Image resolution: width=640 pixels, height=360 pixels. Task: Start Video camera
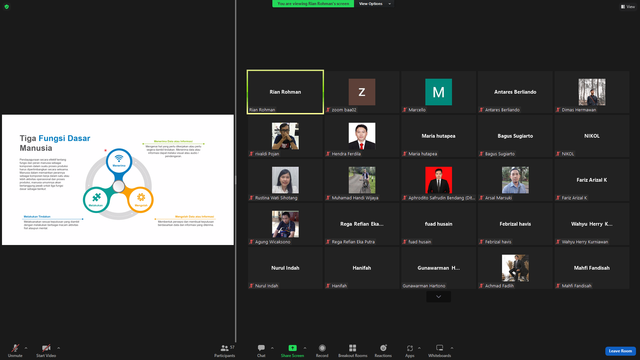pos(46,350)
